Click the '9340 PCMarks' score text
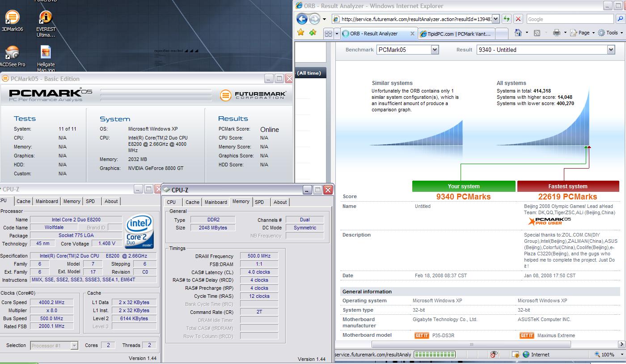Image resolution: width=626 pixels, height=364 pixels. [464, 197]
